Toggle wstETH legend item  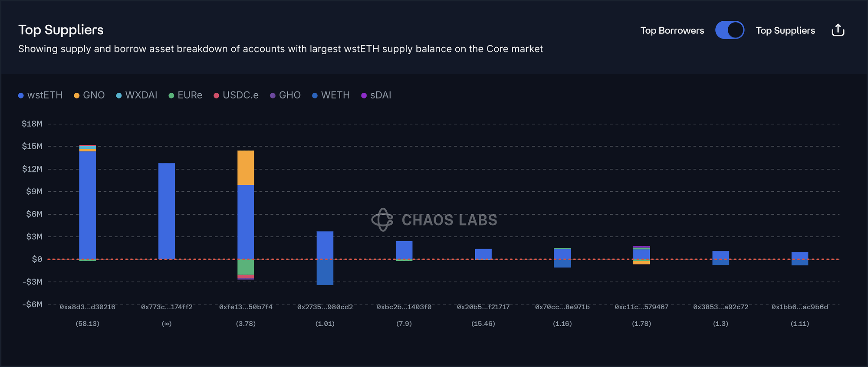pyautogui.click(x=40, y=95)
